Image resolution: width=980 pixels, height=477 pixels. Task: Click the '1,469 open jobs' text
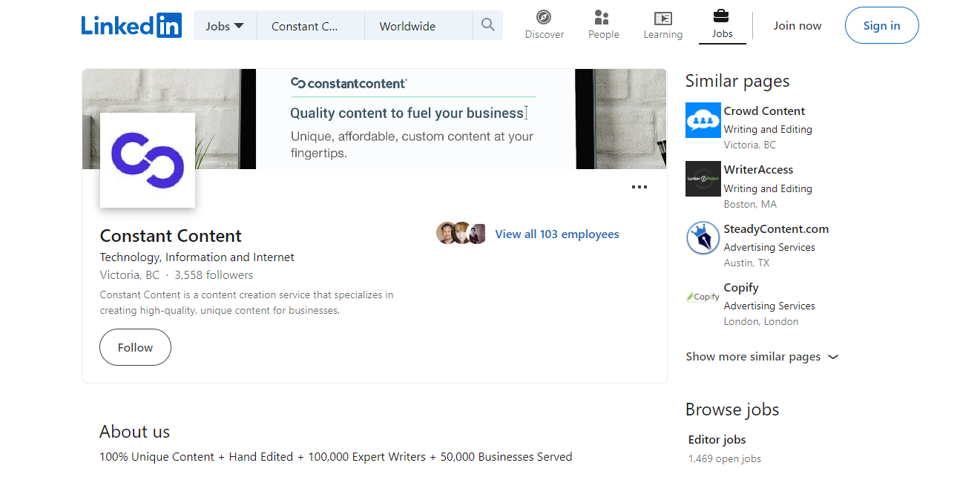pyautogui.click(x=725, y=458)
